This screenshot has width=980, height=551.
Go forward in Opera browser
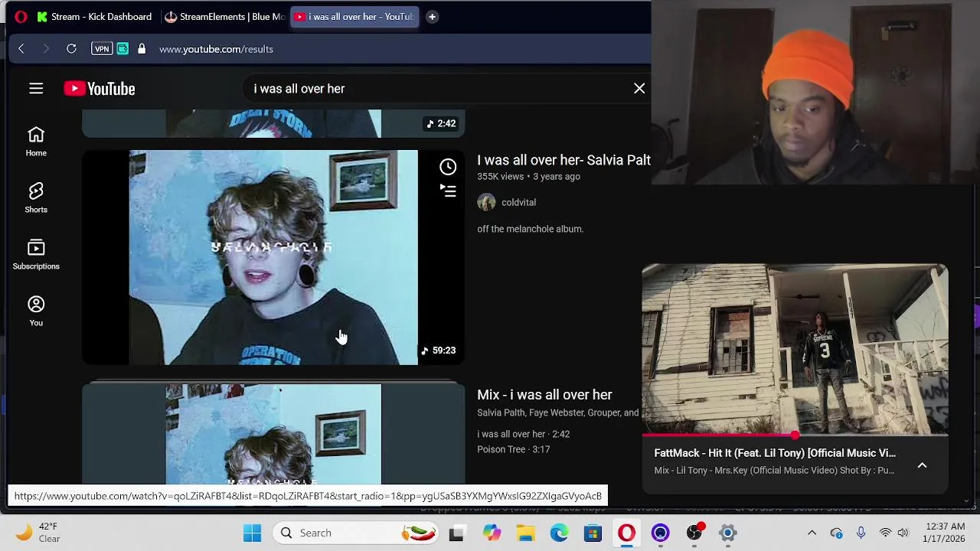(x=46, y=49)
